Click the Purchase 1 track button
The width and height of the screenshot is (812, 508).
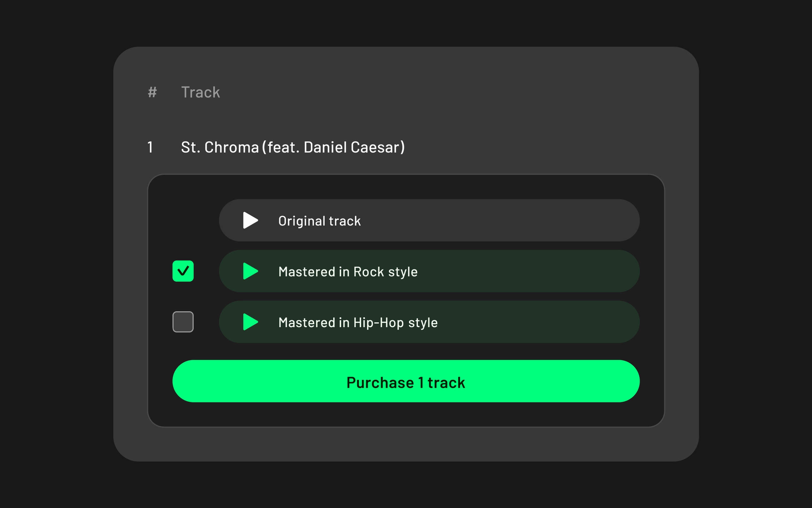tap(406, 381)
